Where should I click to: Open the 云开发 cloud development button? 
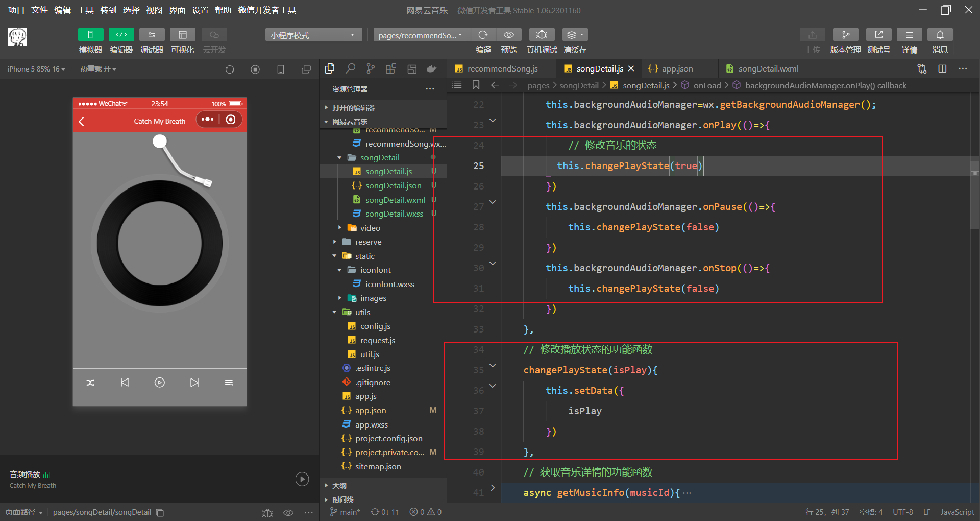pos(214,35)
